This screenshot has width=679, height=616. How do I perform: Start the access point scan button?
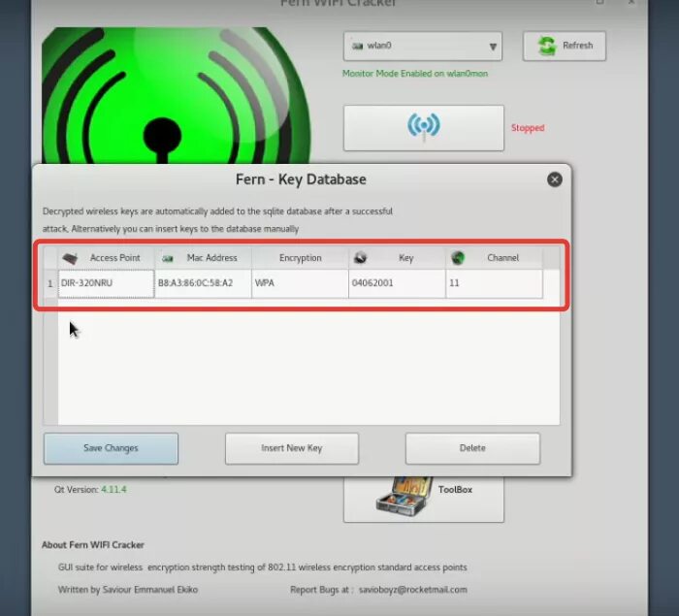click(424, 128)
